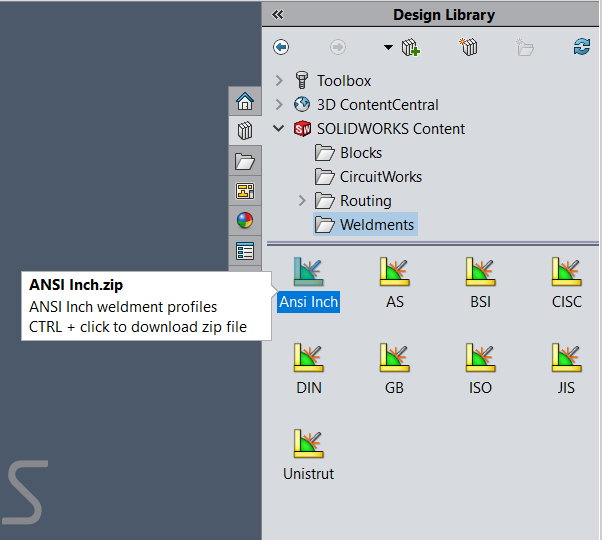Click the Ansi Inch weldment profile icon
602x540 pixels.
point(309,272)
